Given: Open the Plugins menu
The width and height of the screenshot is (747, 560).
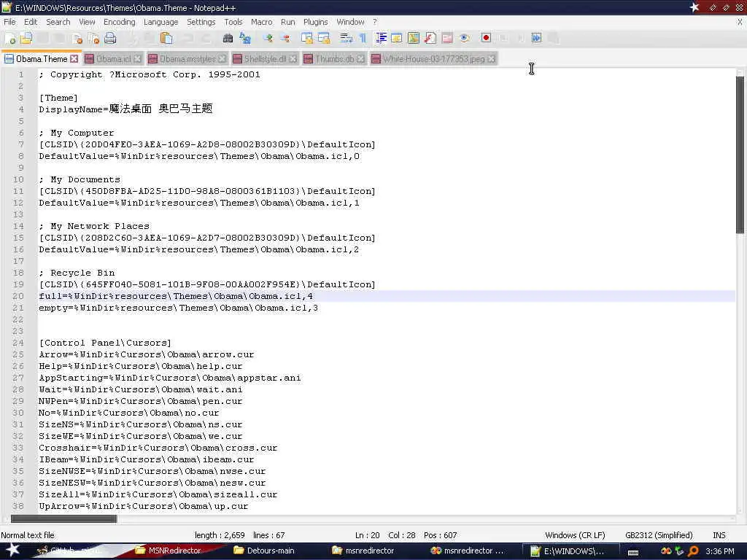Looking at the screenshot, I should pos(315,22).
